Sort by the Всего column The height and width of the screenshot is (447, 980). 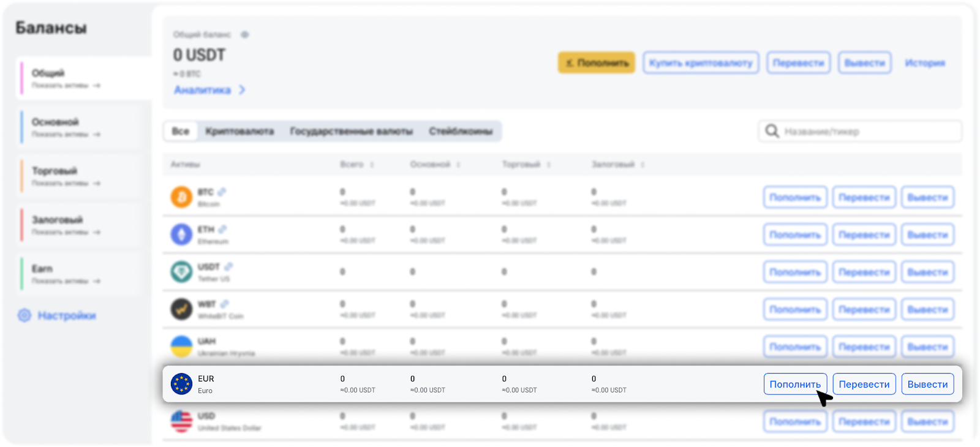pyautogui.click(x=372, y=165)
